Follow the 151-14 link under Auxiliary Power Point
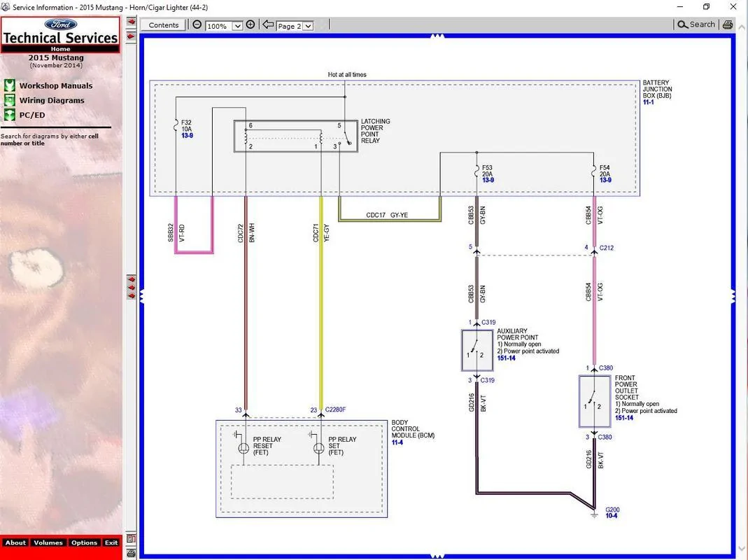The height and width of the screenshot is (560, 748). [x=506, y=358]
